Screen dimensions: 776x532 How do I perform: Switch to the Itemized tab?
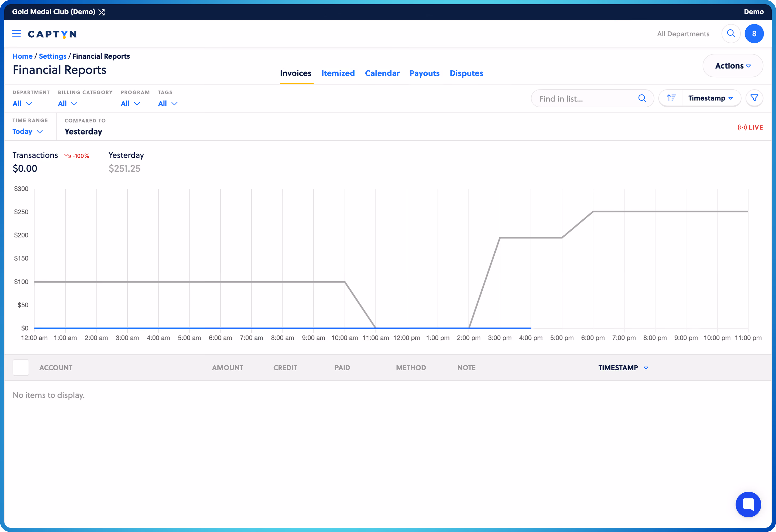point(338,73)
